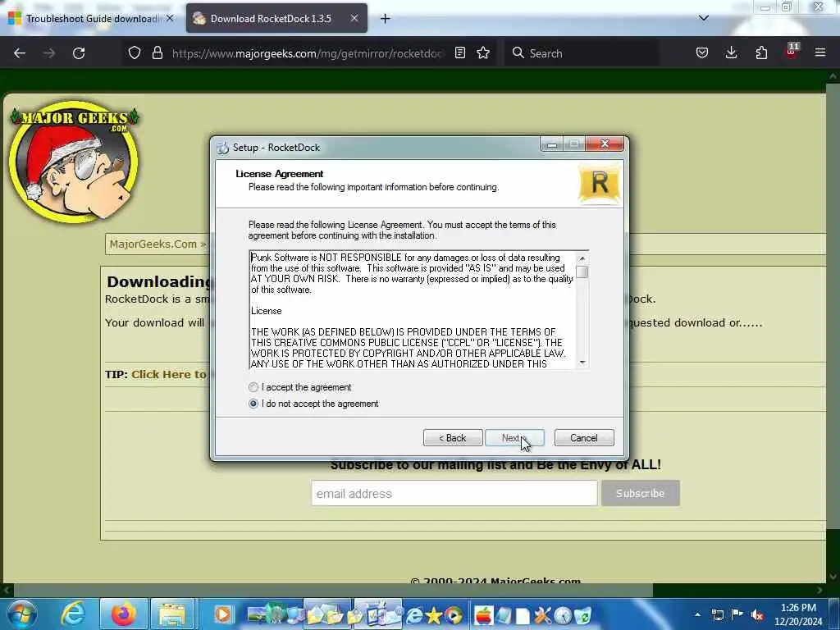The image size is (840, 630).
Task: Open the network tray icon
Action: tap(717, 614)
